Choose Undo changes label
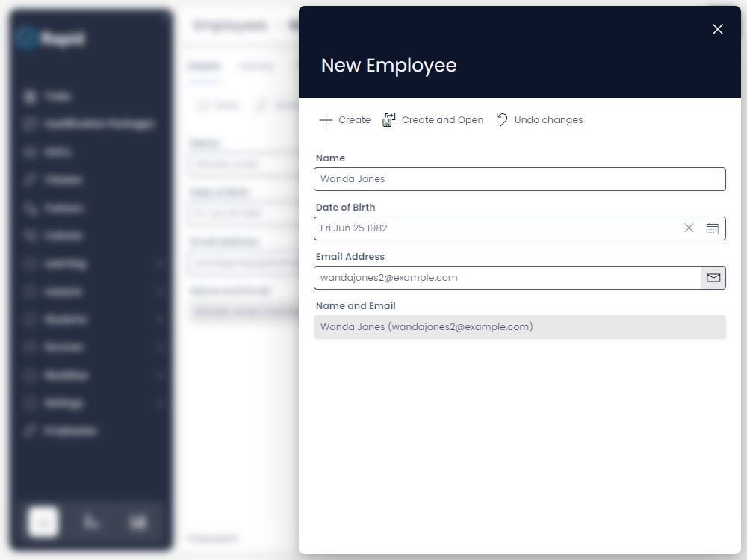The height and width of the screenshot is (560, 747). click(549, 120)
